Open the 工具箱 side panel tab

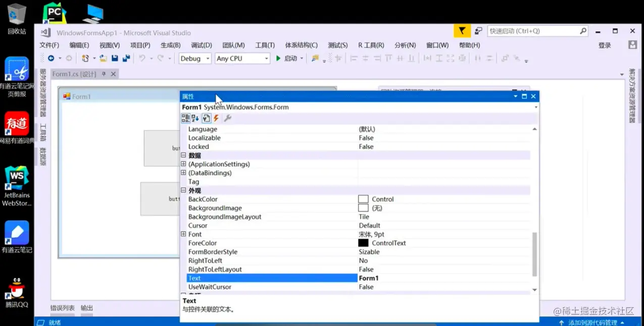pos(43,134)
